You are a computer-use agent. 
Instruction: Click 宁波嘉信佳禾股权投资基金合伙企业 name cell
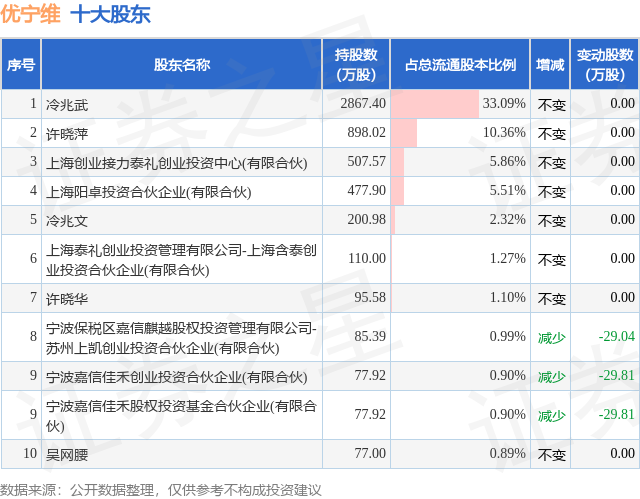coord(182,415)
